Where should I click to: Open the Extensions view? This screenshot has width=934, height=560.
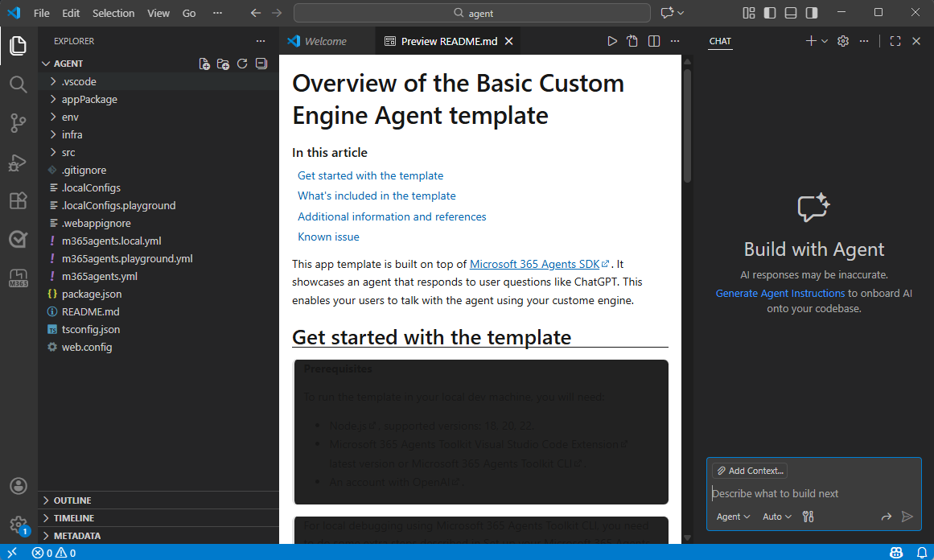coord(18,201)
